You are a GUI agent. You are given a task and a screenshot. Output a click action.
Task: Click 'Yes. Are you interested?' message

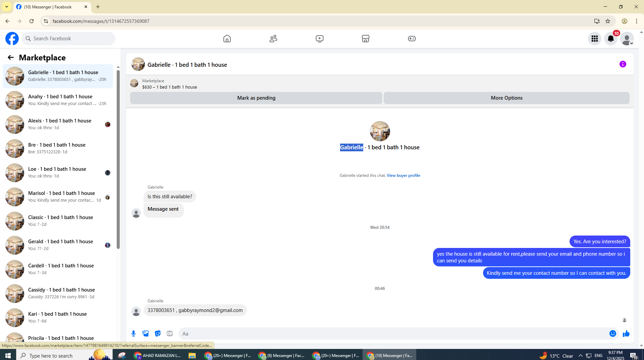click(600, 242)
